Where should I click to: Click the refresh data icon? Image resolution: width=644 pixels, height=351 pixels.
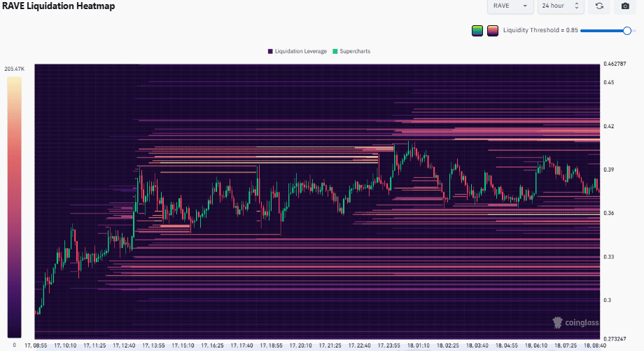click(x=599, y=6)
